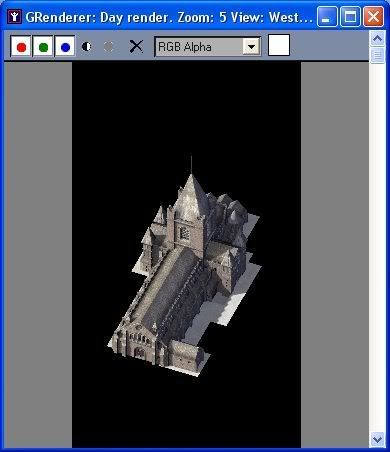Click the scrollbar up arrow
Screen dimensions: 390x452
377,39
